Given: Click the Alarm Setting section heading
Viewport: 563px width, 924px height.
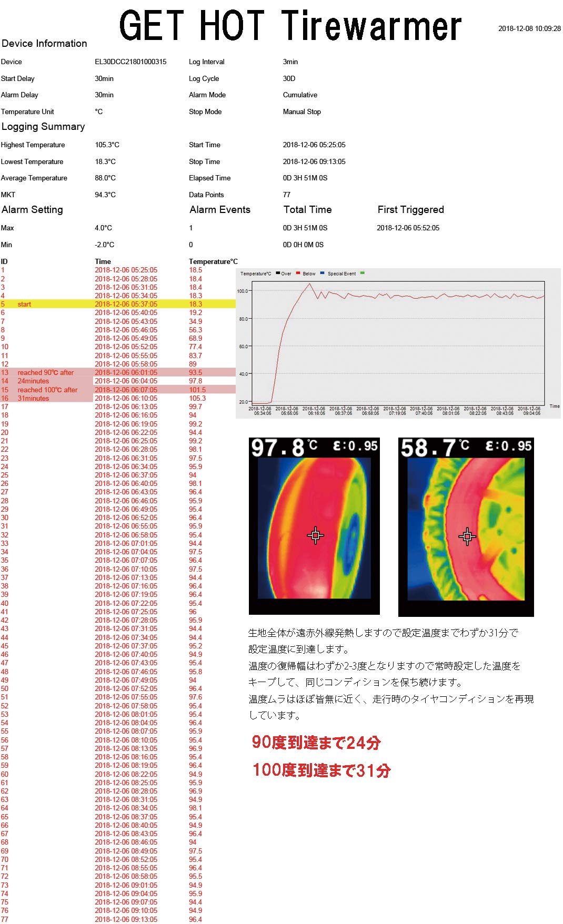Looking at the screenshot, I should coord(32,210).
